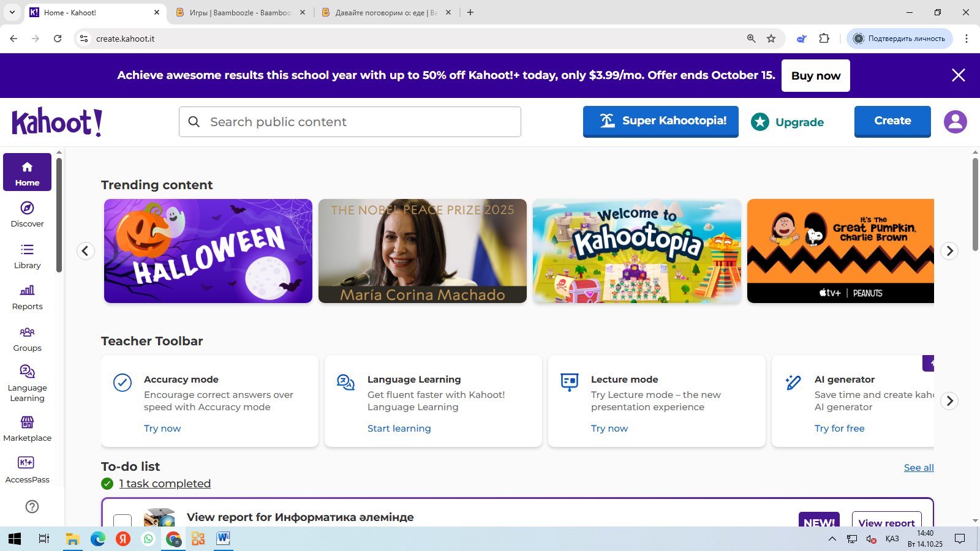980x551 pixels.
Task: Close the Игры | Baamboozle tab
Action: click(303, 12)
